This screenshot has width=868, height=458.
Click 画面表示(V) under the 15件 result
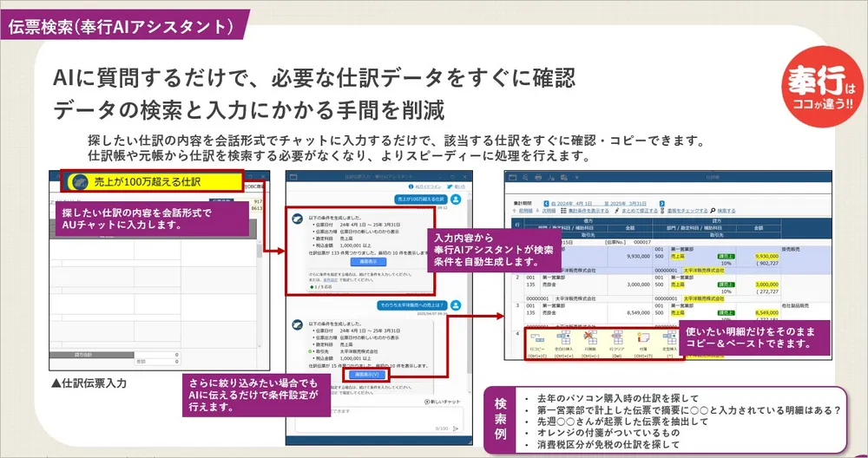click(x=369, y=375)
